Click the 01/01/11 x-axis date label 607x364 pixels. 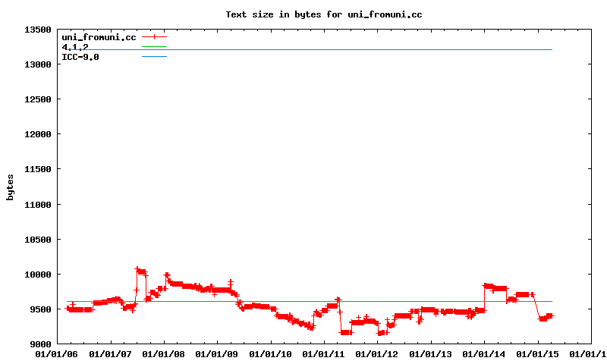[324, 354]
